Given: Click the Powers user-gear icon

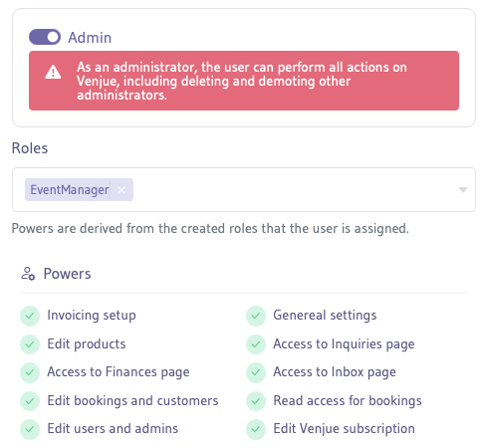Looking at the screenshot, I should 28,274.
